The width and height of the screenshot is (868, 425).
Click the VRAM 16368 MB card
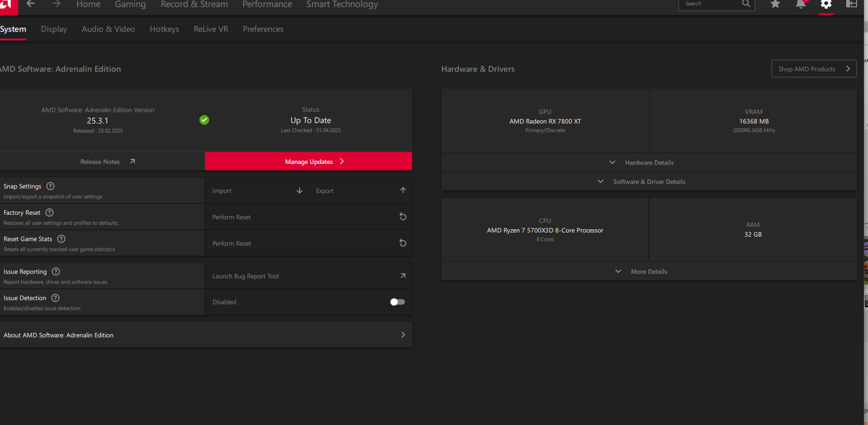(x=754, y=121)
